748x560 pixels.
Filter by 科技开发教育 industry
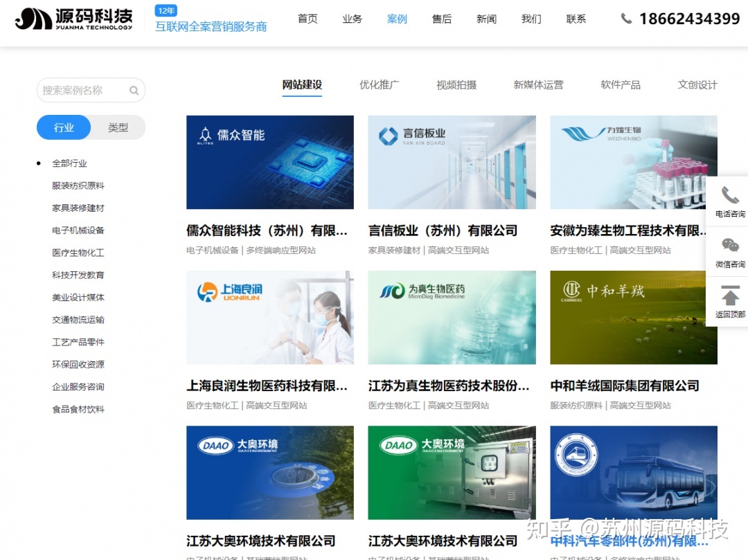[x=78, y=276]
